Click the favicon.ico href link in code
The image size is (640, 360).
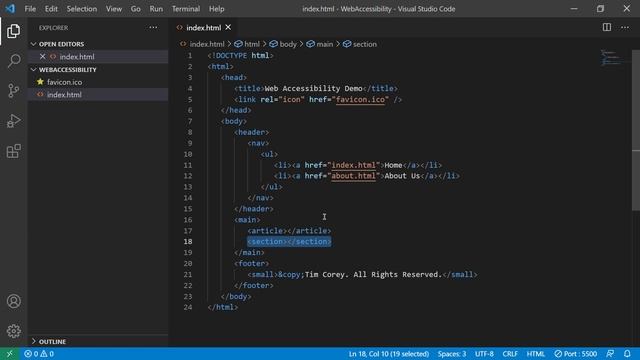pyautogui.click(x=360, y=99)
